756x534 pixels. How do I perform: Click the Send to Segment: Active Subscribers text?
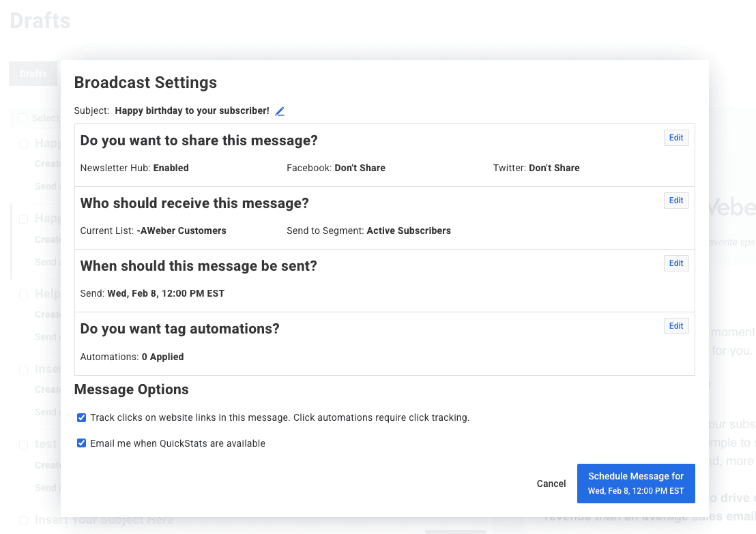(x=368, y=231)
